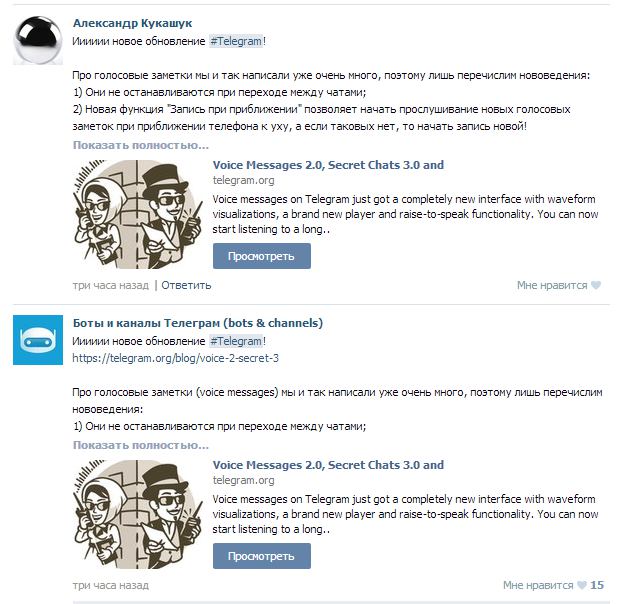The image size is (624, 604).
Task: Open the telegram.org/blog/voice-2-secret-3 URL
Action: (x=176, y=358)
